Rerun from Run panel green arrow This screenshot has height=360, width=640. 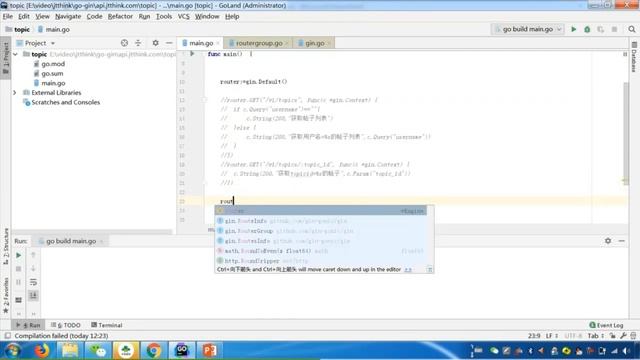tap(18, 255)
